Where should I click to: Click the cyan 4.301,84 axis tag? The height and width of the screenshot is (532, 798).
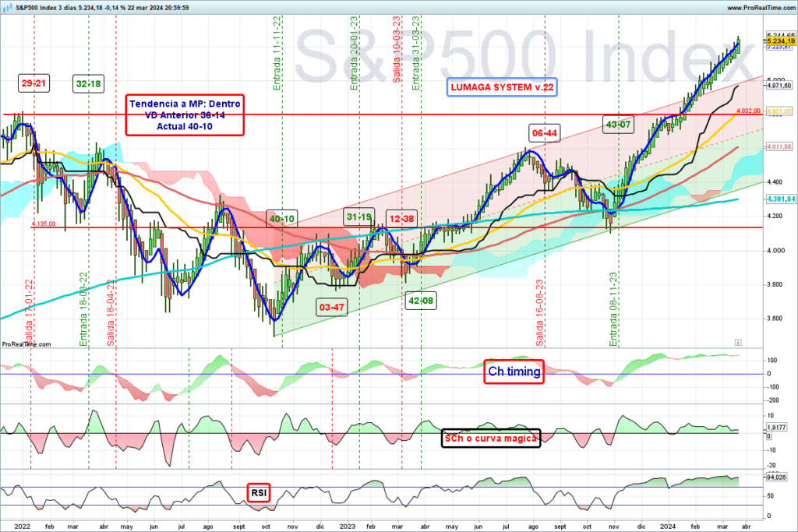pos(780,199)
